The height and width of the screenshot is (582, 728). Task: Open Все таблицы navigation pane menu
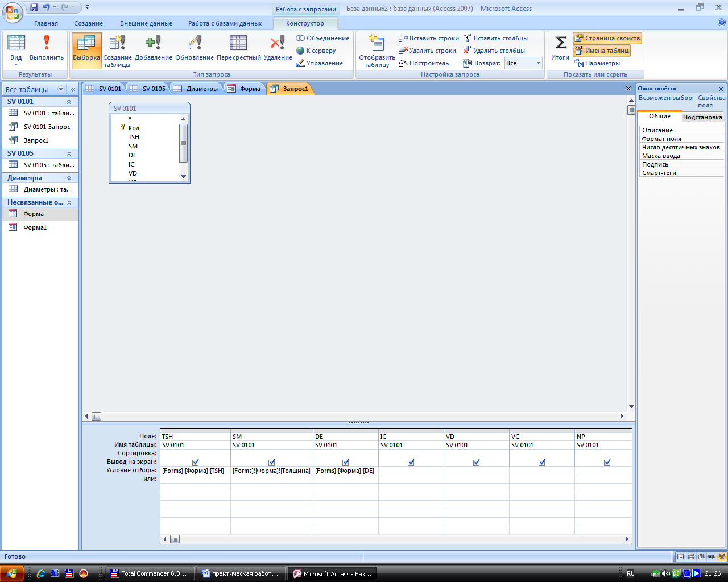click(61, 89)
